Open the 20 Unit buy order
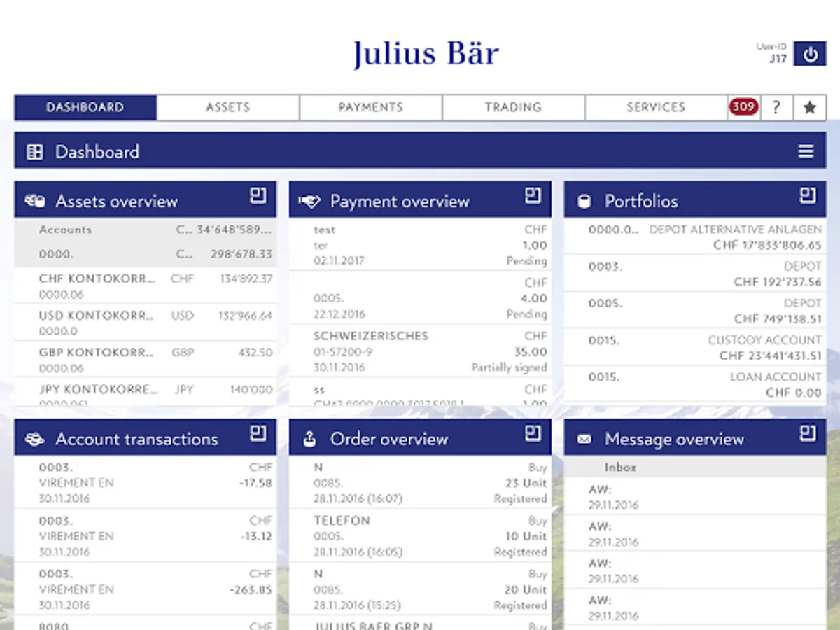The height and width of the screenshot is (630, 840). (421, 589)
